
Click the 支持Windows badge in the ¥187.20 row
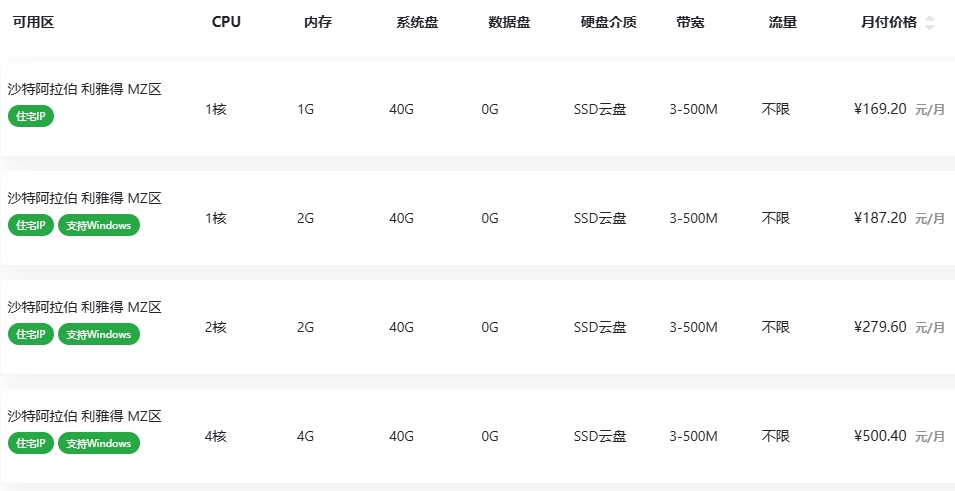coord(99,225)
